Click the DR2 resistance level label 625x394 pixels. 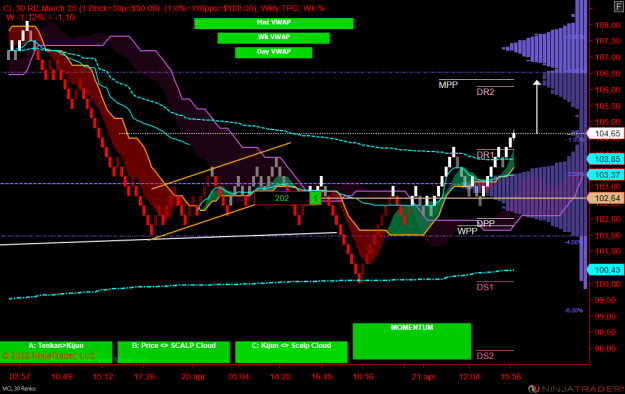[485, 92]
